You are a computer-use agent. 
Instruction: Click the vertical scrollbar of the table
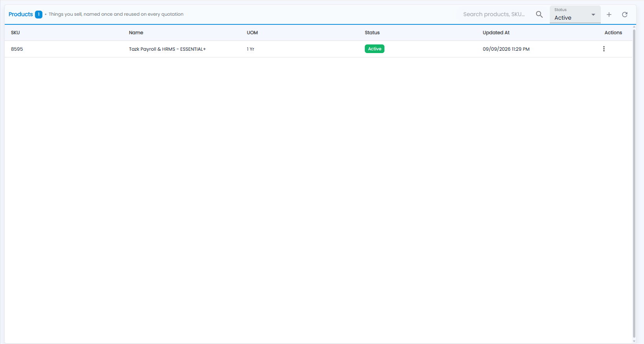pyautogui.click(x=634, y=183)
